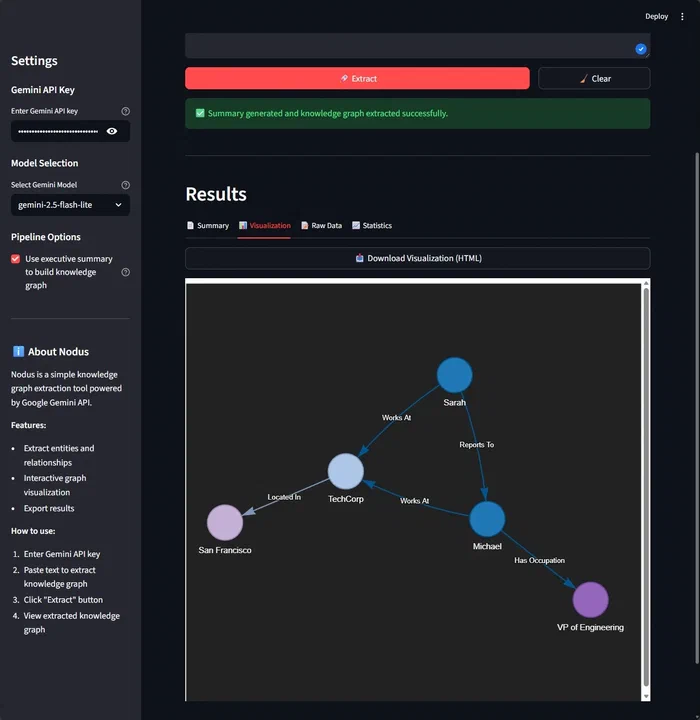700x720 pixels.
Task: Click the graph frame vertical scrollbar
Action: (646, 487)
